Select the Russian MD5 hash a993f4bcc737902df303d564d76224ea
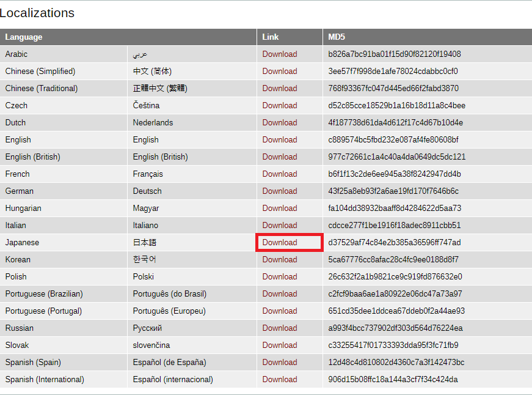Screen dimensions: 532x395 [395, 328]
